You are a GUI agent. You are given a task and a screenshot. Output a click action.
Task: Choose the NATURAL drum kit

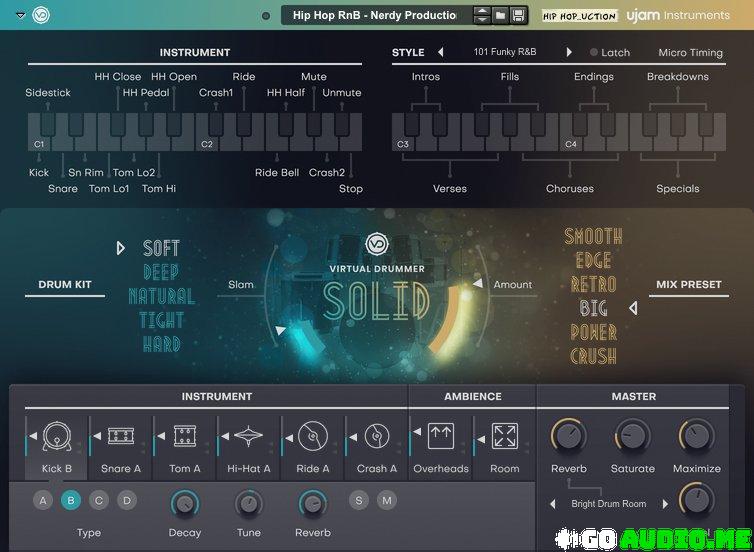click(162, 296)
